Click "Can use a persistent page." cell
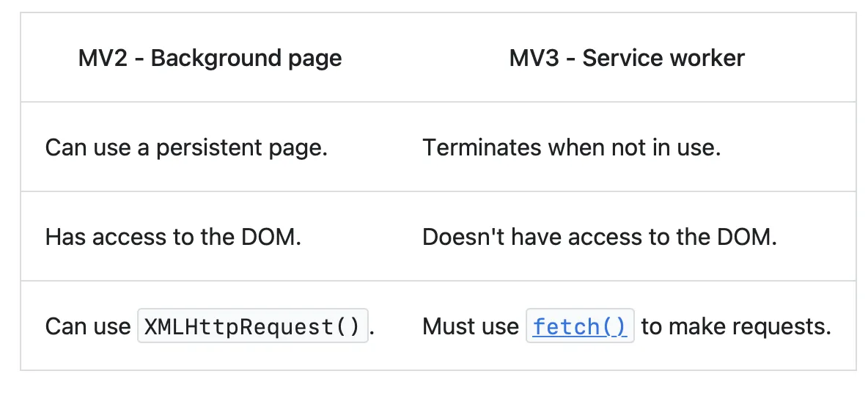Screen dimensions: 868x393 (x=186, y=147)
